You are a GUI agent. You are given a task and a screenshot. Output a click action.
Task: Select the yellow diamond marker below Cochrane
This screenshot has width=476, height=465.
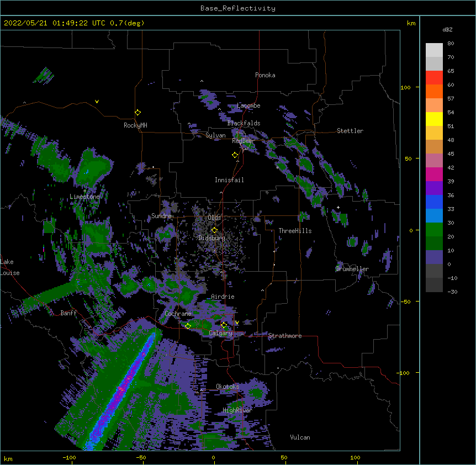[x=188, y=326]
